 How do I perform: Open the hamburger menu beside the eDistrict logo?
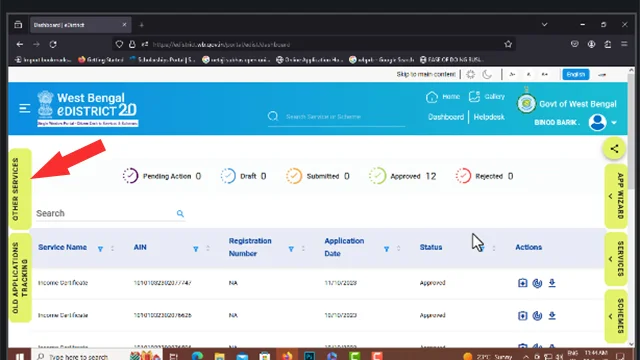[24, 108]
